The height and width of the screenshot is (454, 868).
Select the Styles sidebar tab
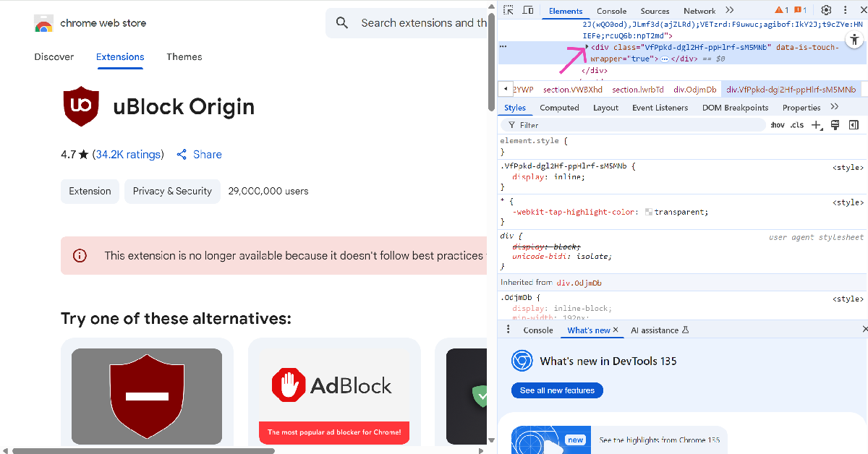click(x=515, y=108)
